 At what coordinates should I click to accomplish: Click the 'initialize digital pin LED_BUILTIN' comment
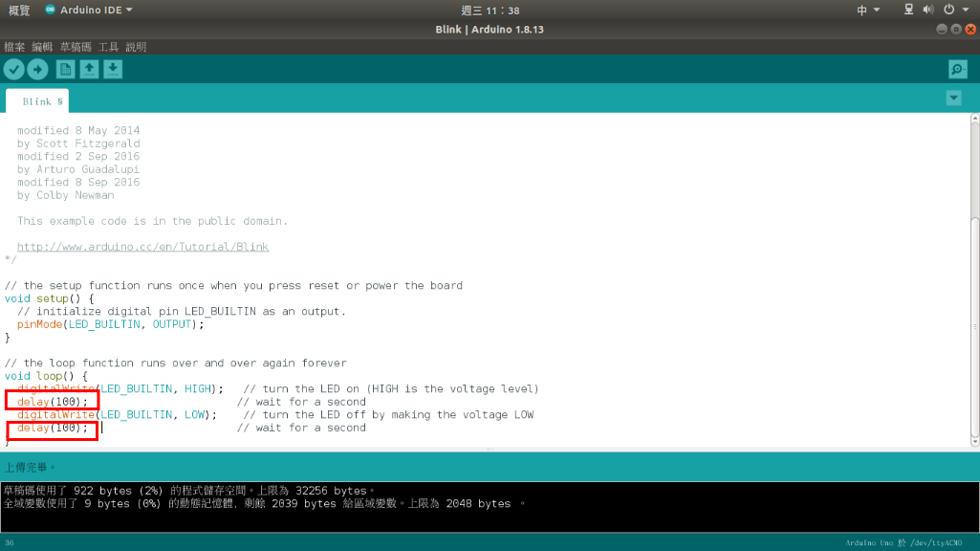coord(182,312)
